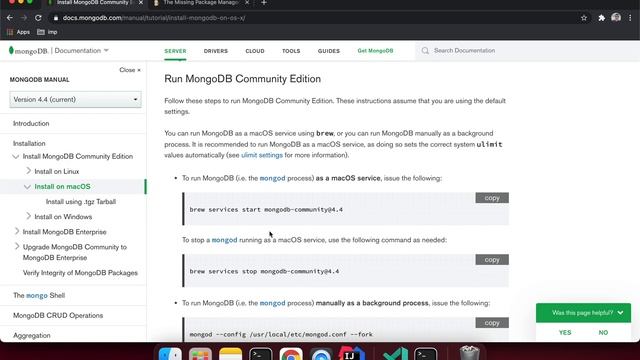Follow the ulimit settings link
640x360 pixels.
pyautogui.click(x=262, y=155)
